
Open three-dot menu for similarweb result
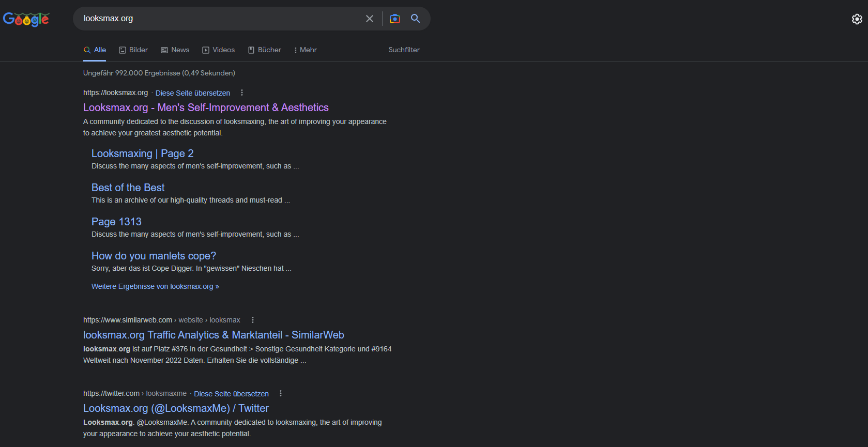click(253, 320)
